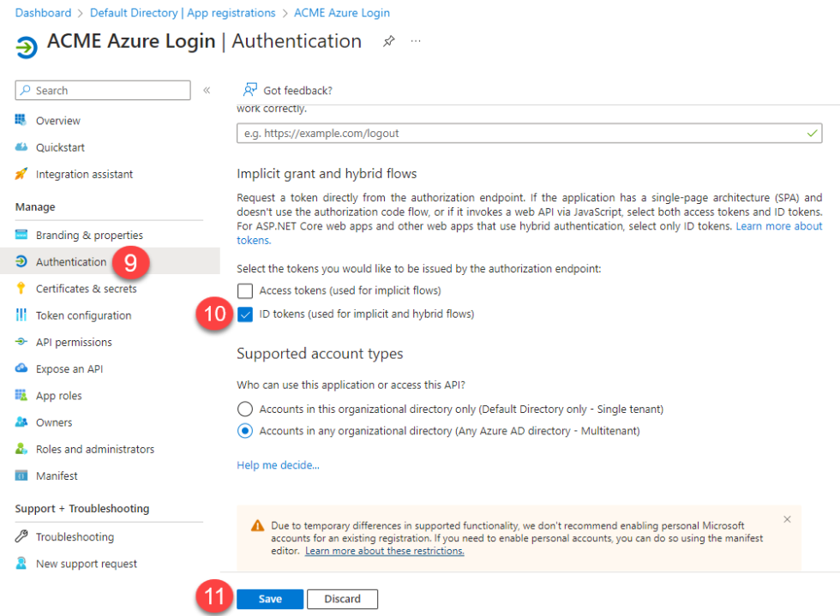
Task: Enable the Access tokens checkbox
Action: (x=245, y=290)
